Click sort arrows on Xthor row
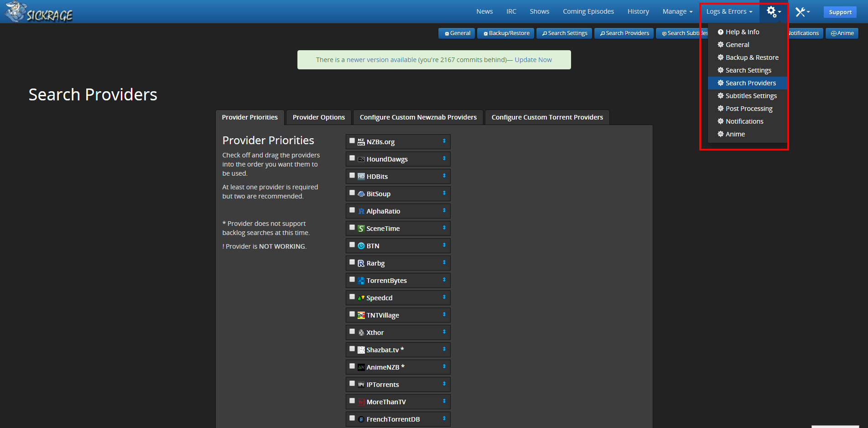Screen dimensions: 868x428 point(444,332)
